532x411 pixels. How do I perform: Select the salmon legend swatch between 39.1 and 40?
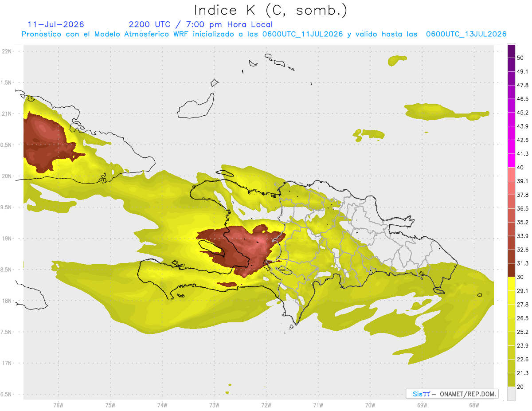pos(511,174)
